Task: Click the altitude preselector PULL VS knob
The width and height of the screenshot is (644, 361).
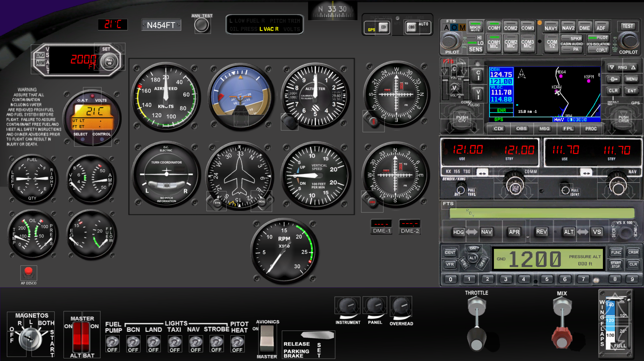Action: pyautogui.click(x=109, y=62)
